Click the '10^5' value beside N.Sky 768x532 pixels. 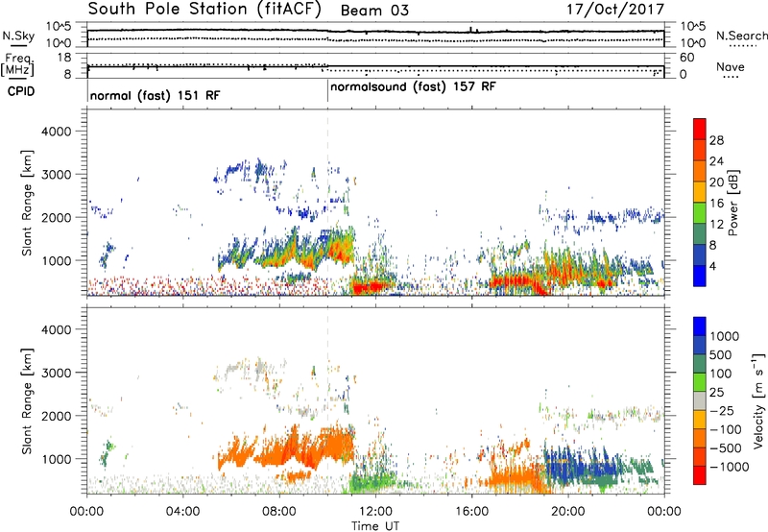59,27
